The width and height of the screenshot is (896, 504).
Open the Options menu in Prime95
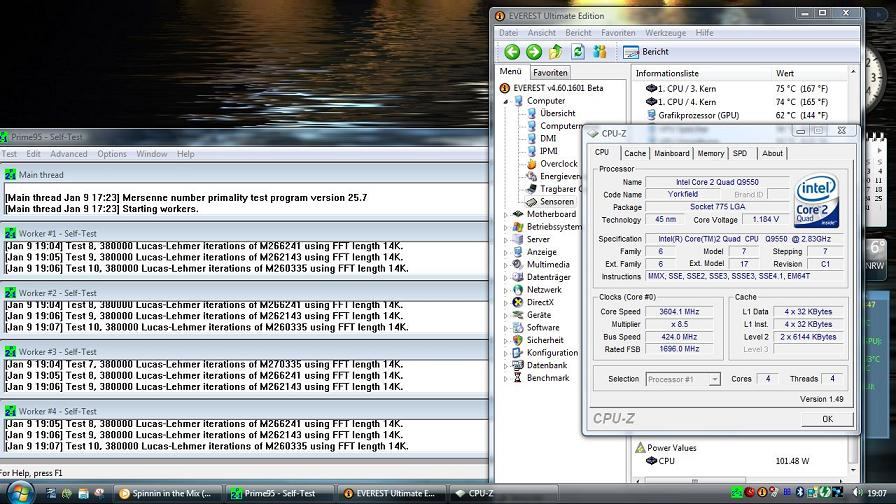[111, 154]
